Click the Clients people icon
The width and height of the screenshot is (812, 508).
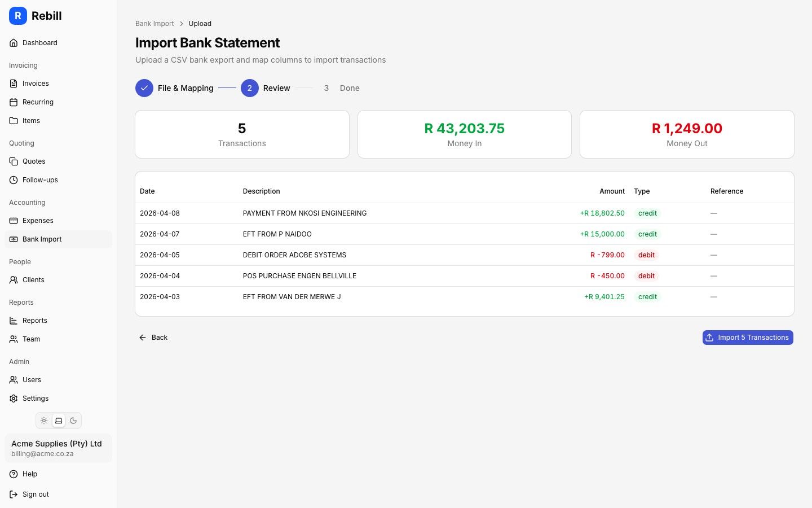tap(14, 280)
